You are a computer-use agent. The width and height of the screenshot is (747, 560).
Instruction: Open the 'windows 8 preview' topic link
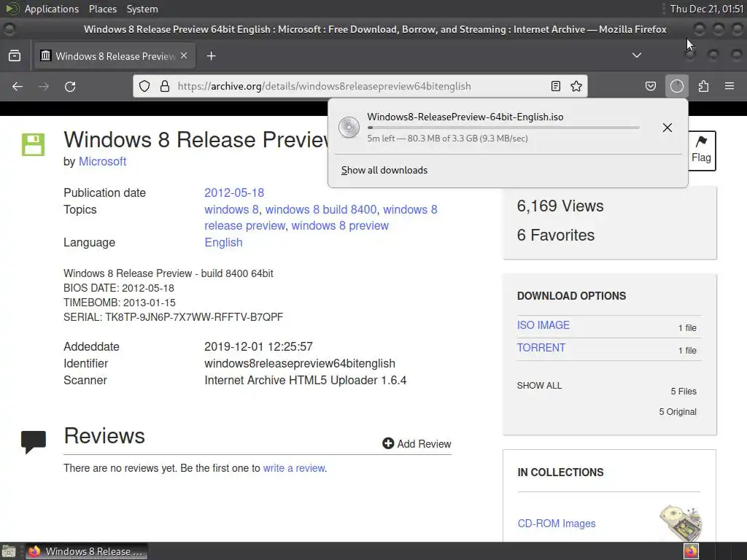[340, 226]
